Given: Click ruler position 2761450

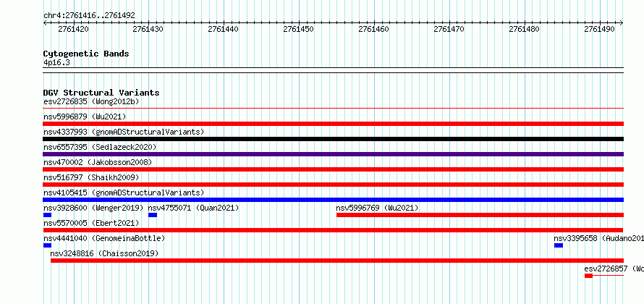Looking at the screenshot, I should (299, 29).
